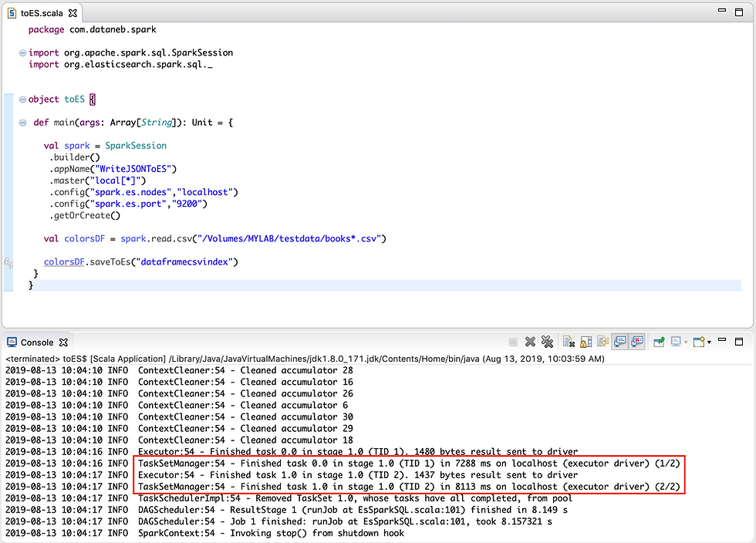The width and height of the screenshot is (756, 543).
Task: Open the Display Selected Console dropdown arrow
Action: click(x=686, y=342)
